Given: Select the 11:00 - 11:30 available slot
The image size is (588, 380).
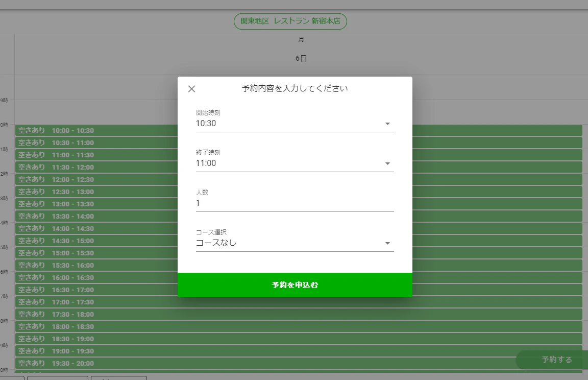Looking at the screenshot, I should (x=299, y=155).
